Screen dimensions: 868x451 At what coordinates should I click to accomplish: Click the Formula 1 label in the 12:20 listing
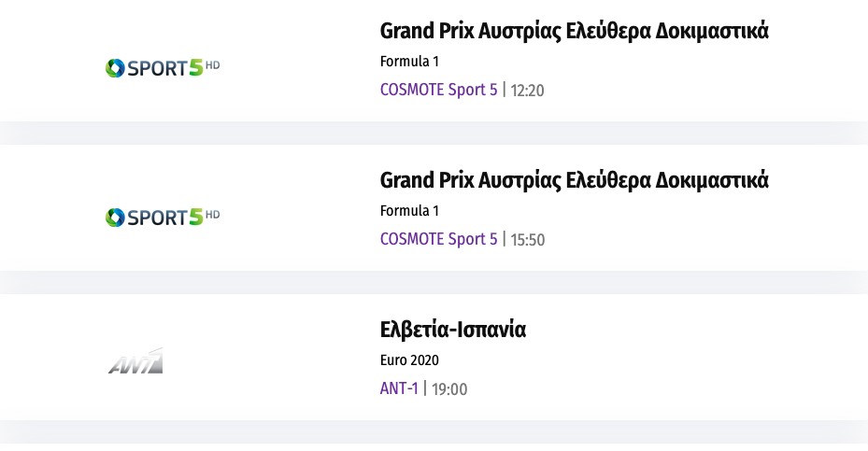coord(409,62)
